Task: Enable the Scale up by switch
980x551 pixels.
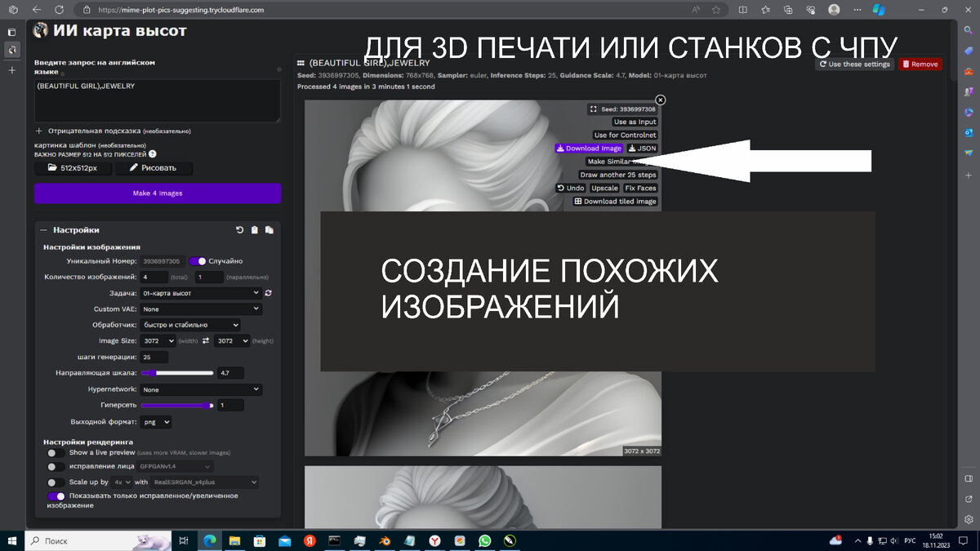Action: click(56, 482)
